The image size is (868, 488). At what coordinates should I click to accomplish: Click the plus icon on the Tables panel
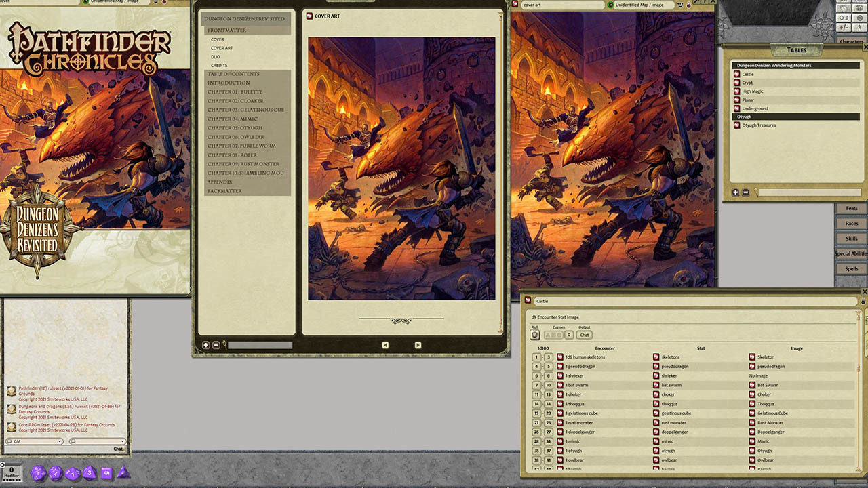coord(735,192)
